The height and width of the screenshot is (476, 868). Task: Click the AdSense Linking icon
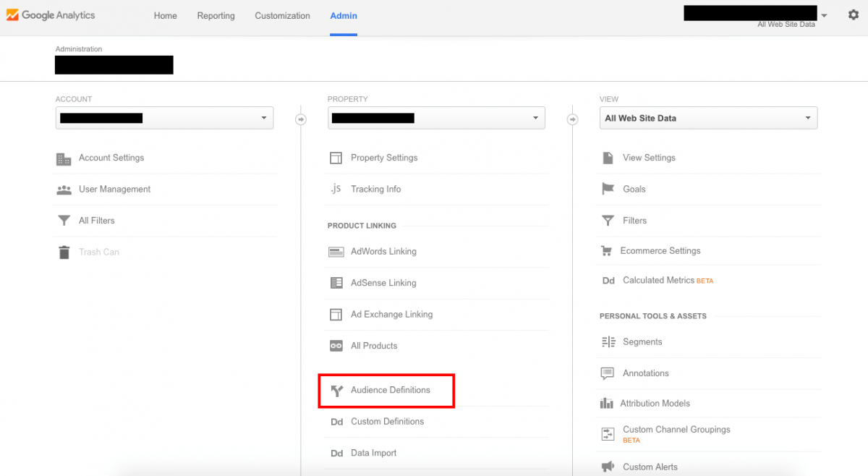[x=336, y=283]
